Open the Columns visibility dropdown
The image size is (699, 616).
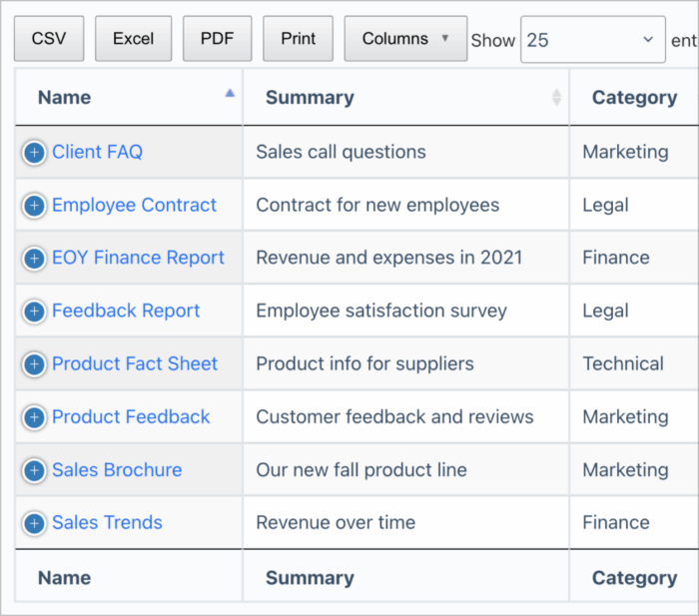405,38
